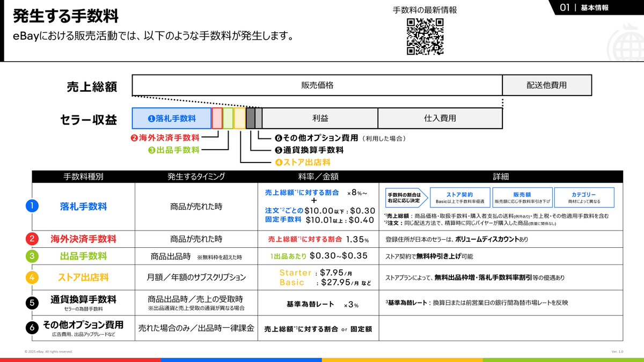Click the 通貨換算手数料 table cell
The width and height of the screenshot is (644, 362).
tap(83, 302)
